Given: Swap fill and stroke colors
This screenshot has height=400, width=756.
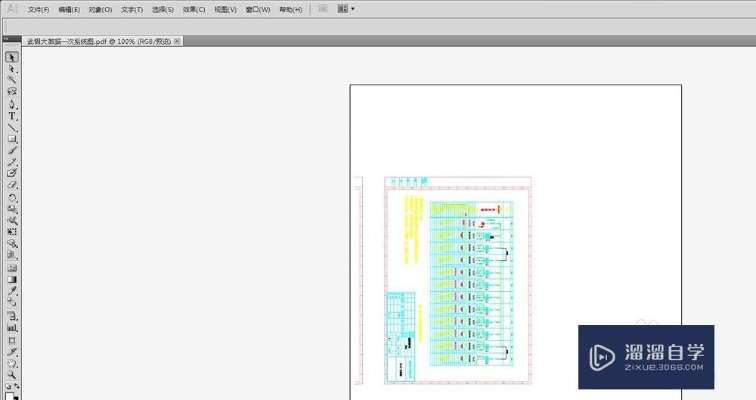Looking at the screenshot, I should click(x=16, y=386).
